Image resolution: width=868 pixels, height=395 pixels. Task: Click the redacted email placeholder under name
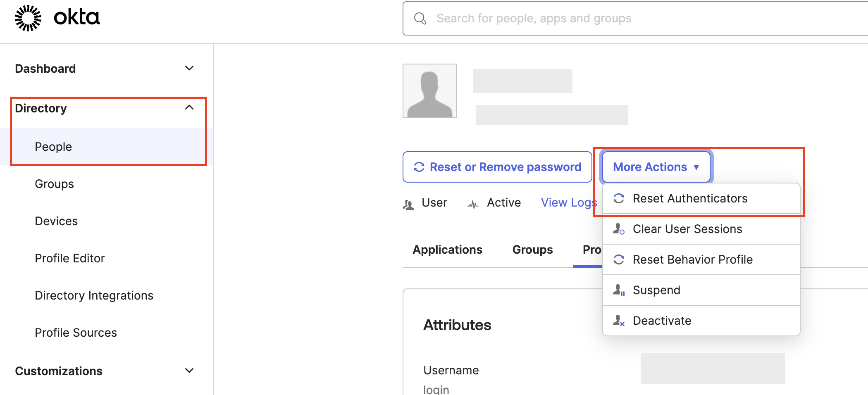click(x=552, y=115)
